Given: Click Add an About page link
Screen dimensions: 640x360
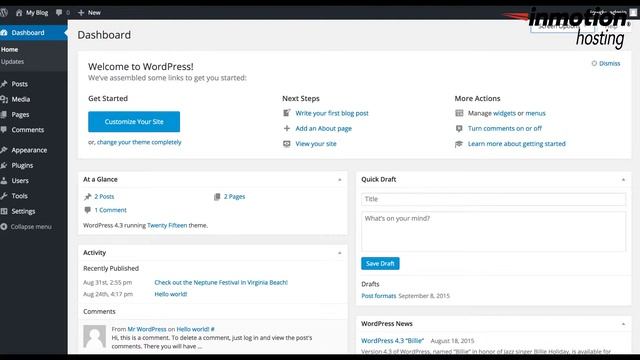Looking at the screenshot, I should tap(324, 129).
